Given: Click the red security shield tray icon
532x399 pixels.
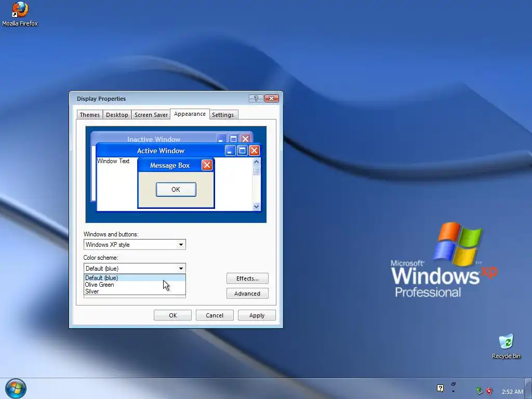Looking at the screenshot, I should tap(489, 391).
